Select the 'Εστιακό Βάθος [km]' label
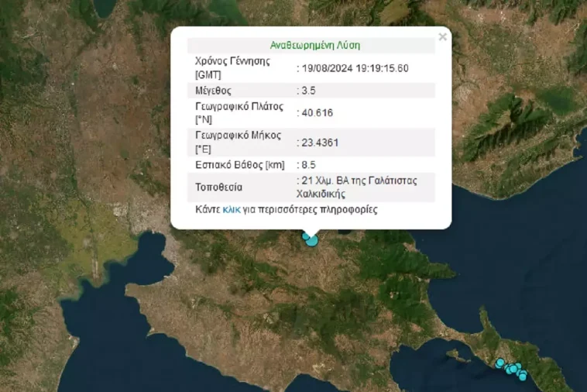Image resolution: width=587 pixels, height=392 pixels. [x=240, y=164]
